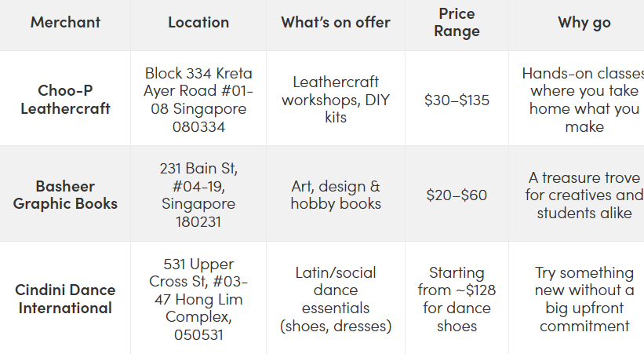The height and width of the screenshot is (354, 644).
Task: Click the Starting from ~$128 price cell
Action: point(457,299)
